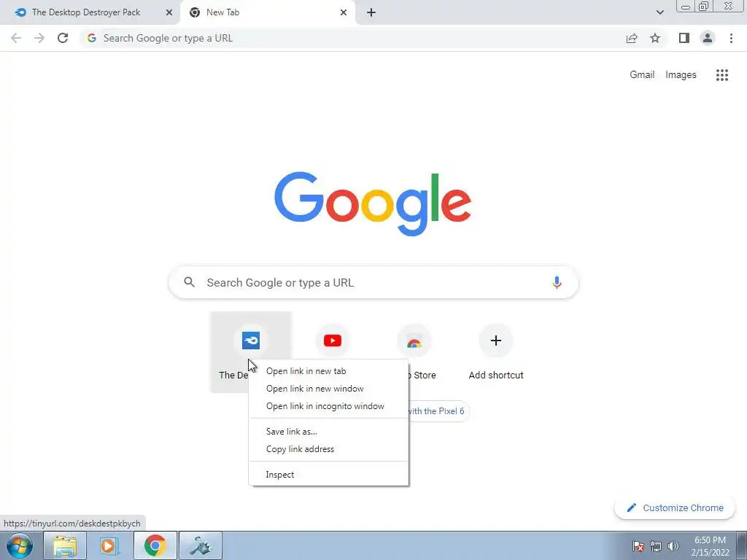Select Open link in new tab
The width and height of the screenshot is (747, 560).
pyautogui.click(x=329, y=371)
